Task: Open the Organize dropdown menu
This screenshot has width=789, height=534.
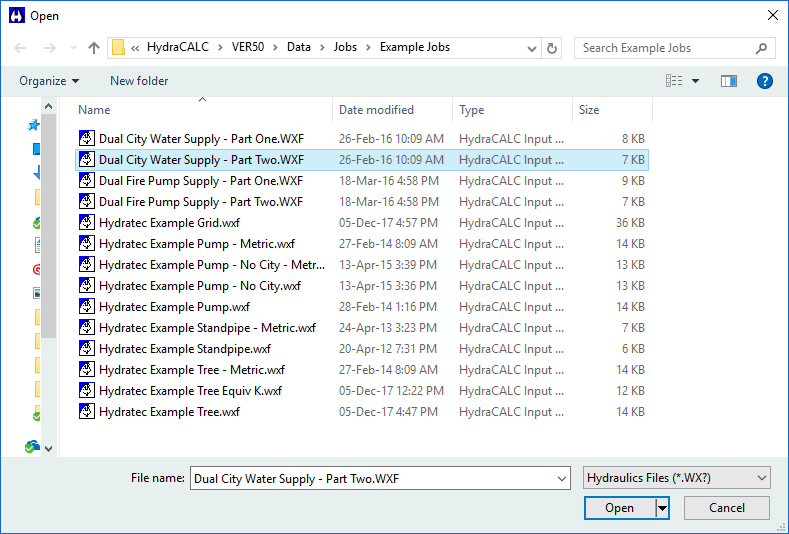Action: (x=49, y=81)
